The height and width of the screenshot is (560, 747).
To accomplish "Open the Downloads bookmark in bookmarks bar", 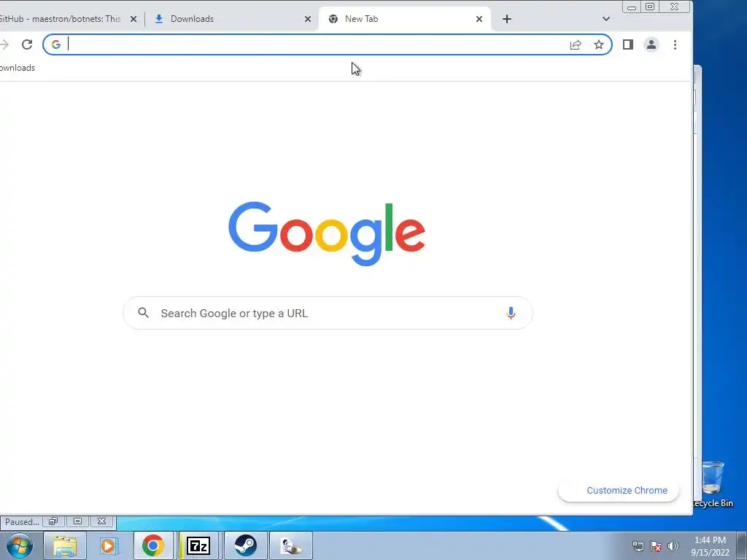I will (18, 68).
